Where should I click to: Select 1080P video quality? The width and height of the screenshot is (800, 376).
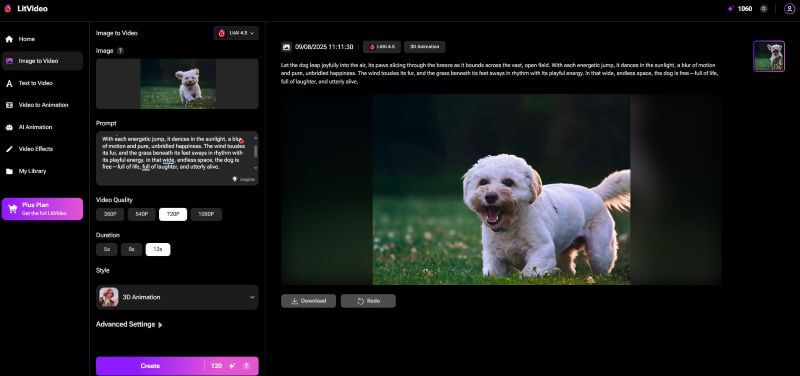[x=206, y=214]
